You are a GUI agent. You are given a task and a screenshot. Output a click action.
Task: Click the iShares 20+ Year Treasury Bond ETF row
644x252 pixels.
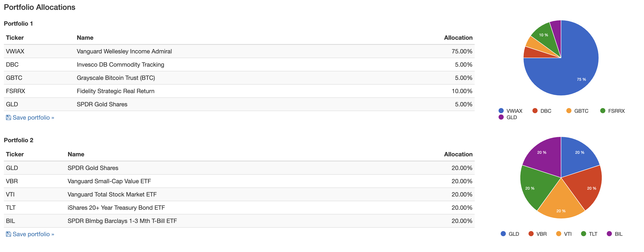click(x=239, y=208)
